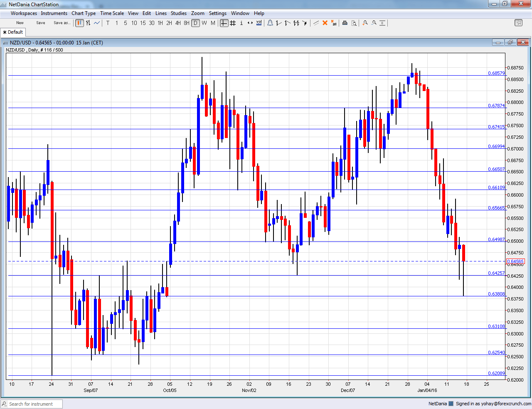
Task: Open the View menu
Action: [x=133, y=13]
